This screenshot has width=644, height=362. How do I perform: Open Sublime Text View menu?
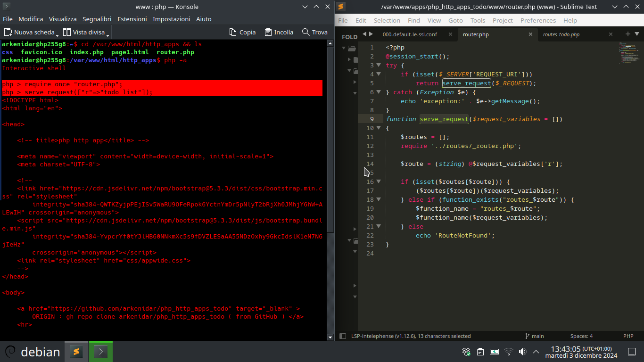coord(434,20)
